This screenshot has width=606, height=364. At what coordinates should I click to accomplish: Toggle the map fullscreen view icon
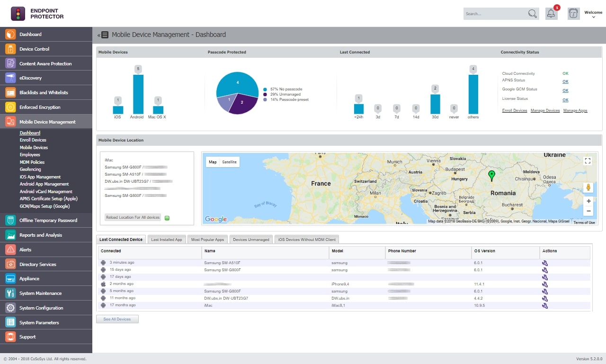point(588,161)
